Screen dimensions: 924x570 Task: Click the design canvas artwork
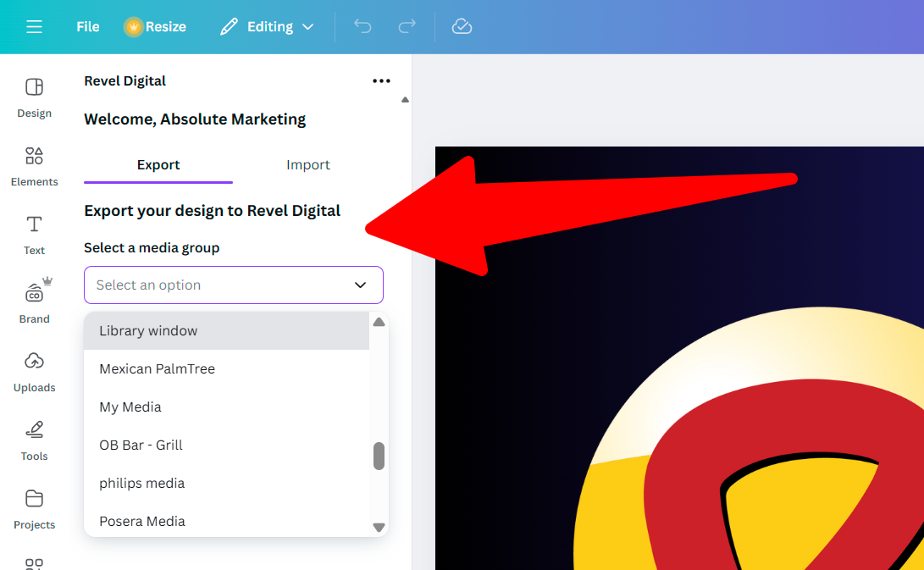click(x=679, y=357)
